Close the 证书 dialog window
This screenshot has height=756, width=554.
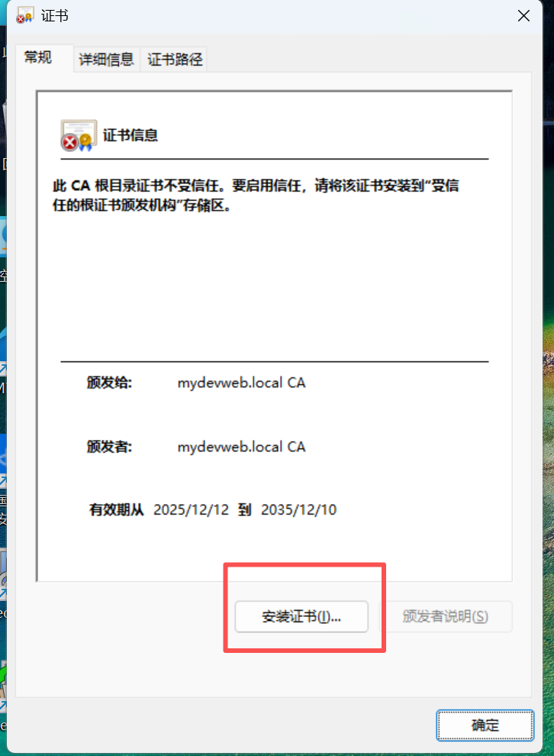pos(523,15)
